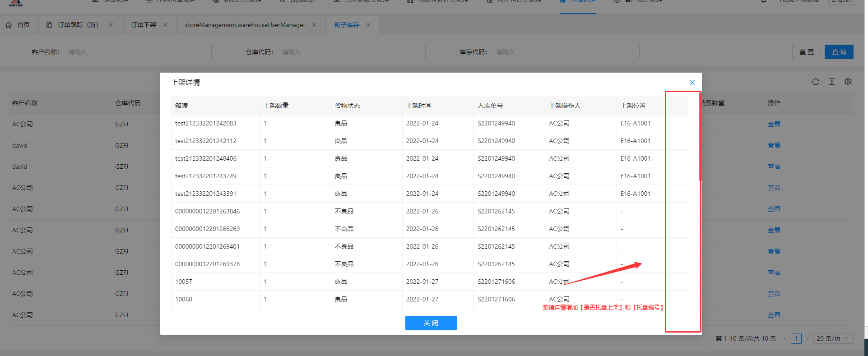Click the 仓库代码 input field
The width and height of the screenshot is (868, 356).
351,52
